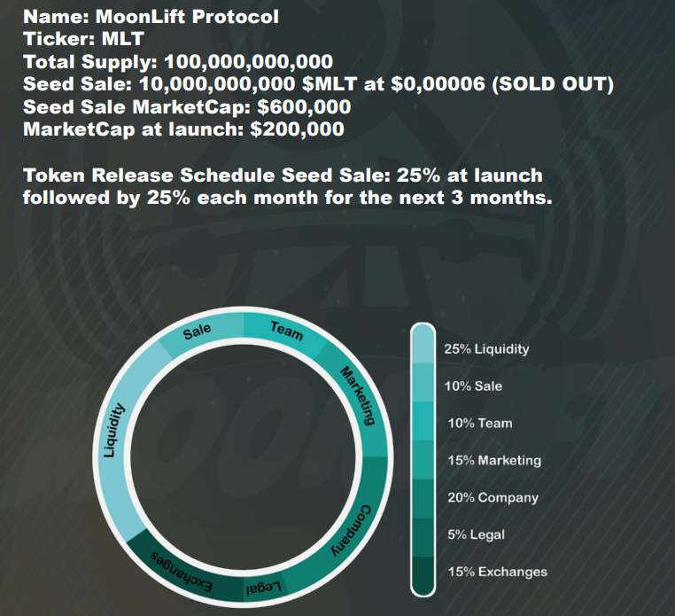Select the Marketing swatch in the legend bar
This screenshot has width=675, height=616.
[x=423, y=460]
